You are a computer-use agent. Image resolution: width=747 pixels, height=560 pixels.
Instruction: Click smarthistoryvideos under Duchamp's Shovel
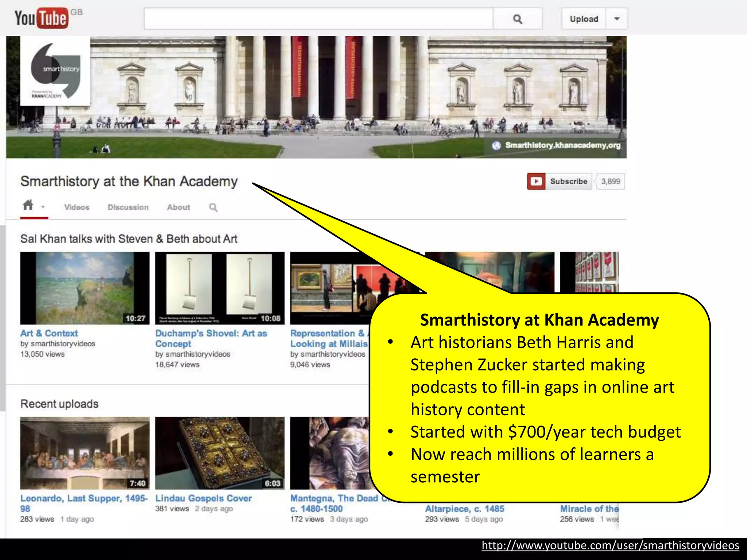click(x=198, y=354)
